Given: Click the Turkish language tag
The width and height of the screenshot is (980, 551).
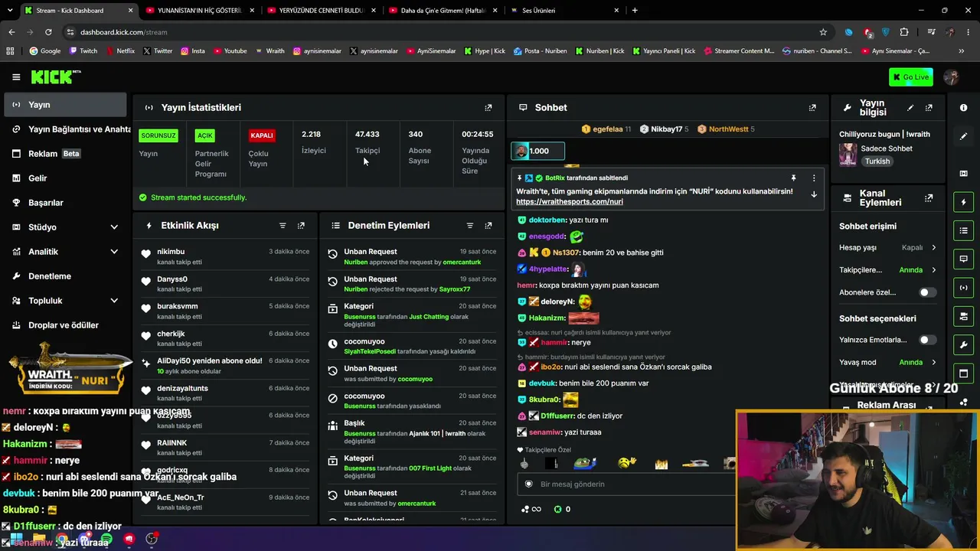Looking at the screenshot, I should [x=877, y=161].
